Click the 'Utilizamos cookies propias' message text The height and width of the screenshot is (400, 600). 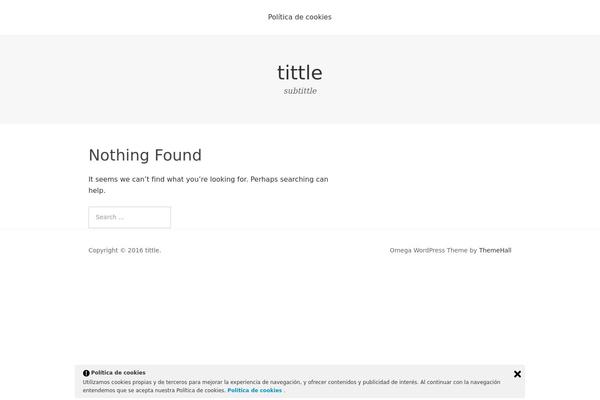tap(140, 382)
